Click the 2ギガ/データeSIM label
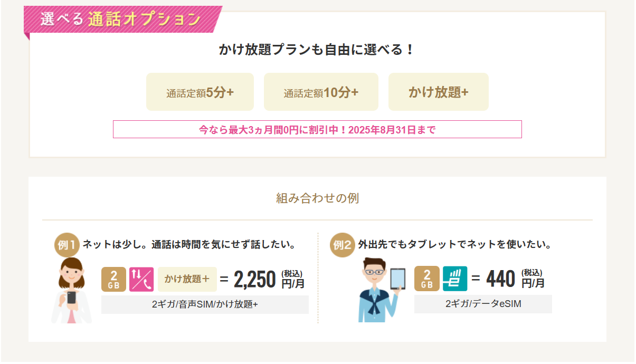This screenshot has width=636, height=364. click(x=483, y=304)
